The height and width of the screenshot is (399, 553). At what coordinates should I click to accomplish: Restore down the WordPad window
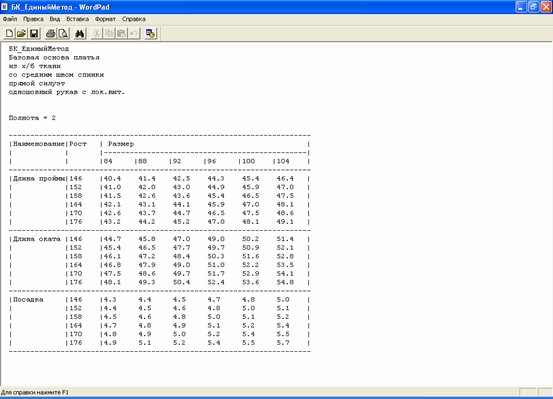coord(534,7)
